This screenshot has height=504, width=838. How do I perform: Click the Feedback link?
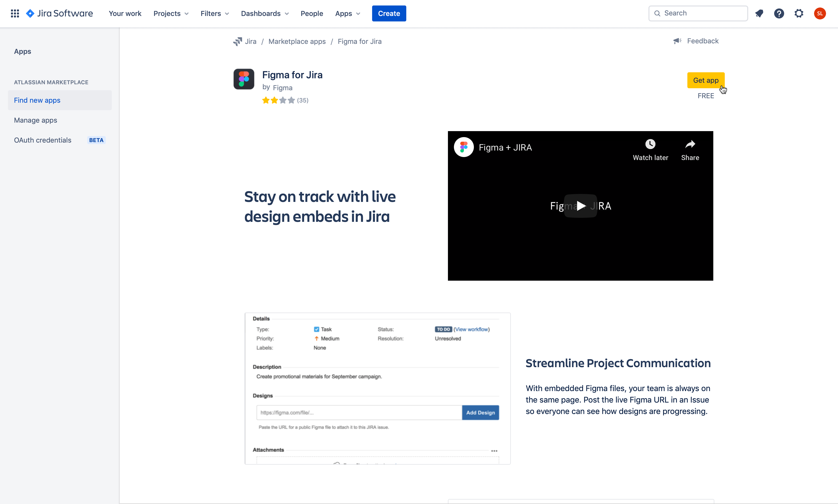coord(702,41)
